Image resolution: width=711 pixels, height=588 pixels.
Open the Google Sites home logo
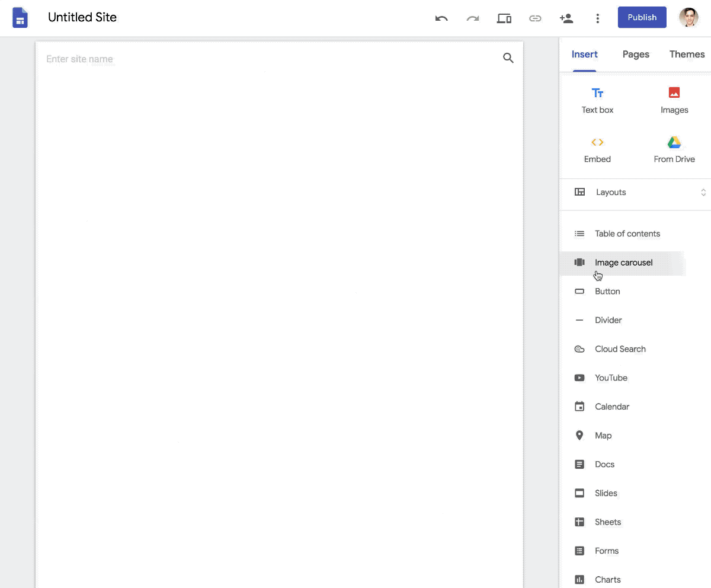[x=20, y=18]
